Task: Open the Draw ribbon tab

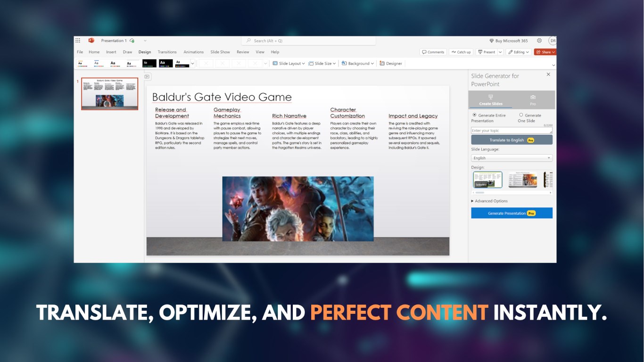Action: 127,52
